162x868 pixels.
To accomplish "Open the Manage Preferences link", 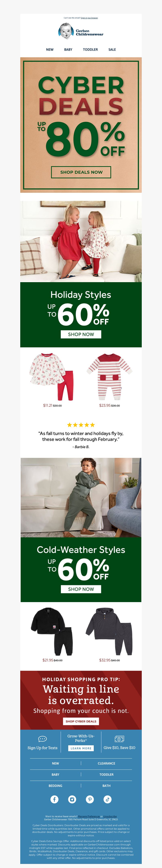I will point(89,816).
